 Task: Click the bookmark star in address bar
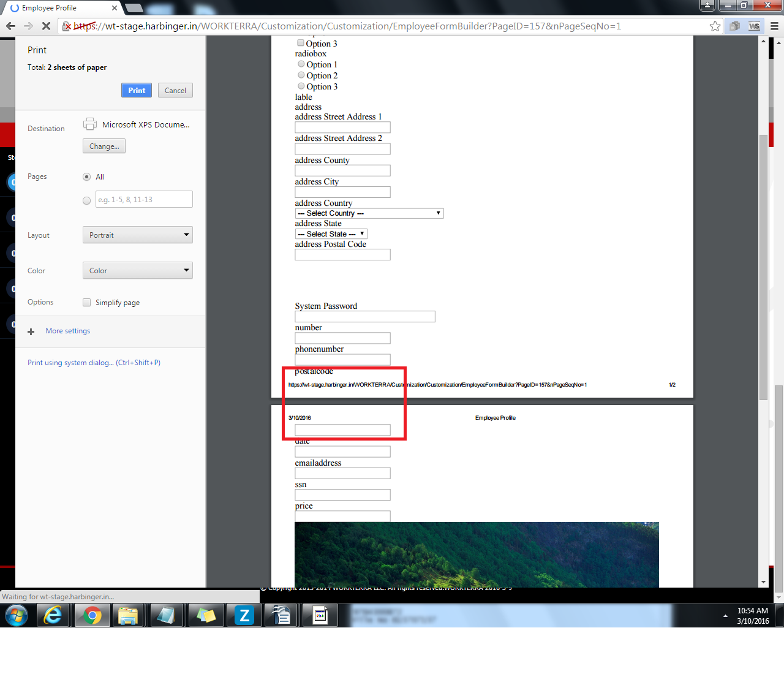click(x=714, y=26)
